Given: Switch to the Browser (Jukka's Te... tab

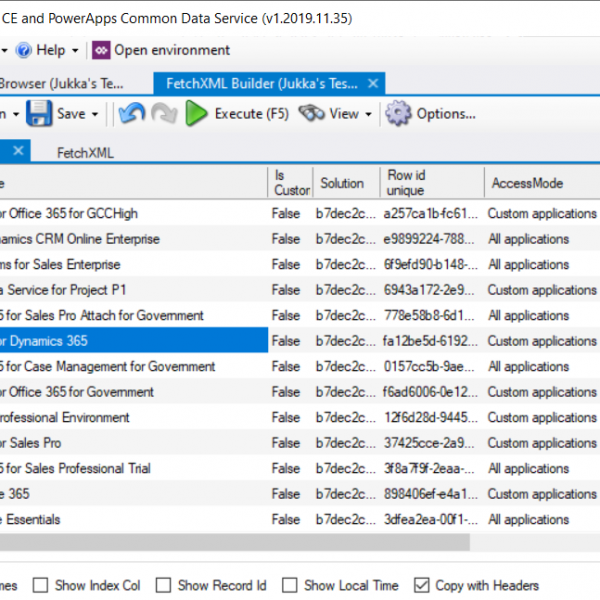Looking at the screenshot, I should pos(61,83).
